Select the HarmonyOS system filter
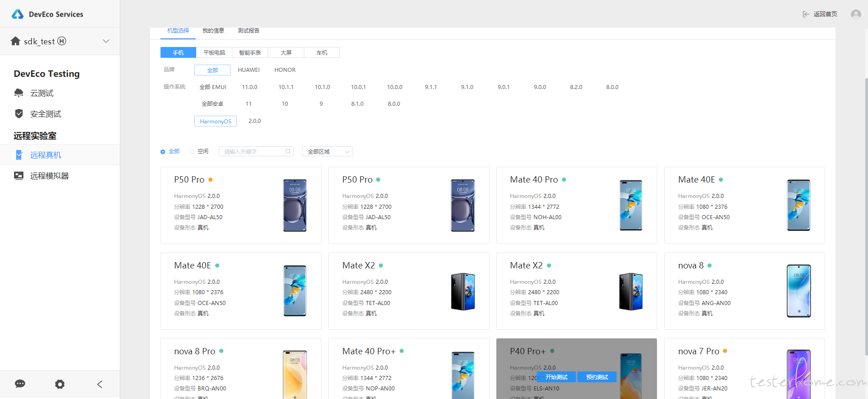The height and width of the screenshot is (399, 868). point(216,121)
